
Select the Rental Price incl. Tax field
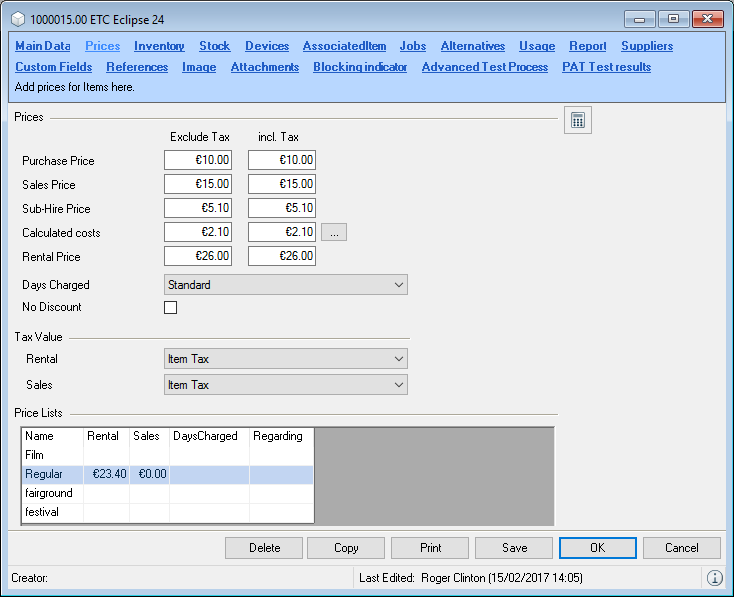tap(282, 256)
